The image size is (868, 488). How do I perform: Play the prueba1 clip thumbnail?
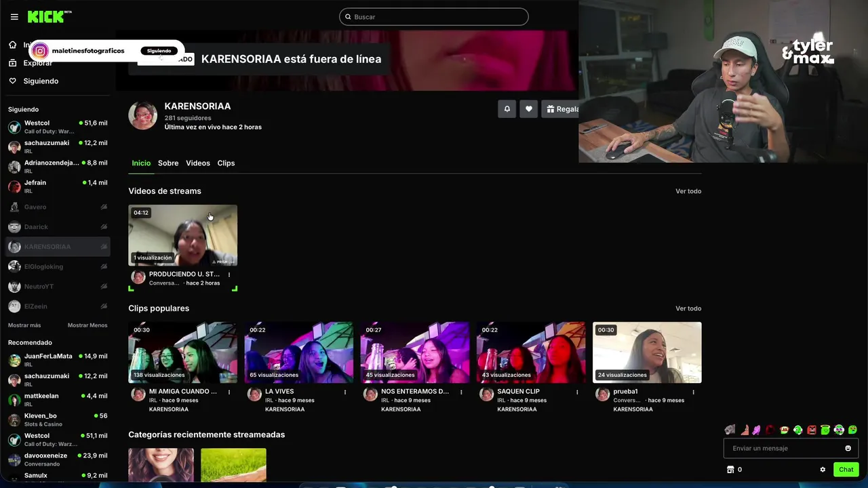pos(647,352)
